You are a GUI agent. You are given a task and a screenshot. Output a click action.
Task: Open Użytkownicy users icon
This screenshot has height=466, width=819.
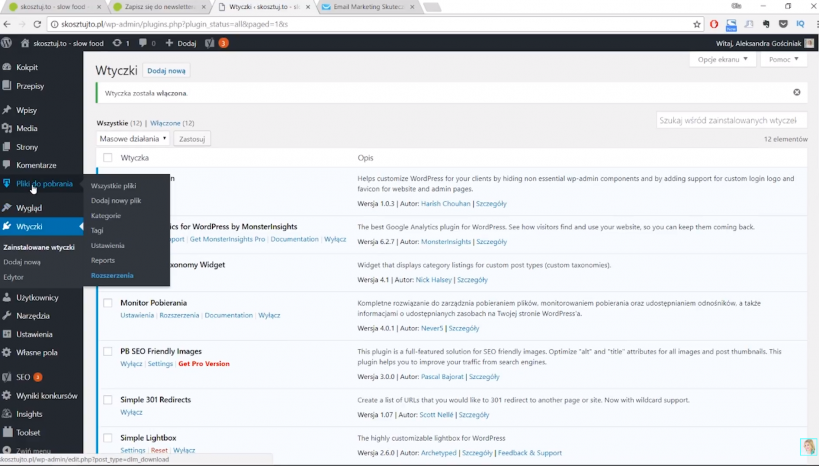coord(7,297)
